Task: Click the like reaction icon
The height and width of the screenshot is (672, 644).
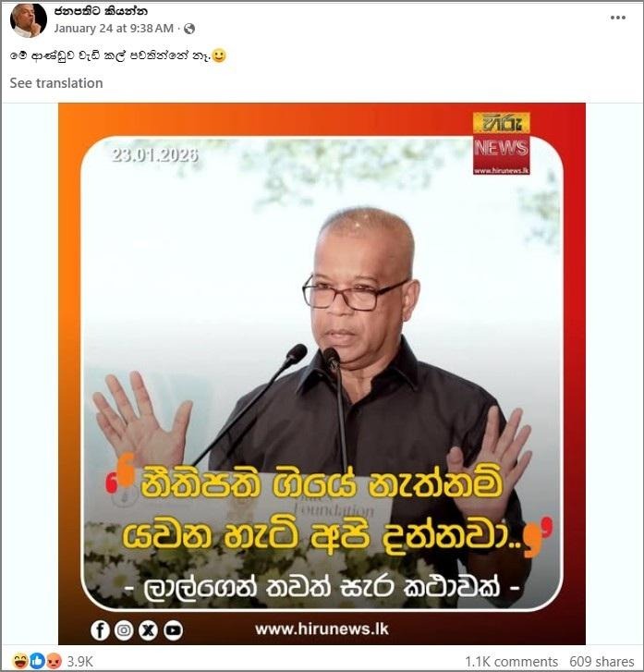Action: [37, 661]
